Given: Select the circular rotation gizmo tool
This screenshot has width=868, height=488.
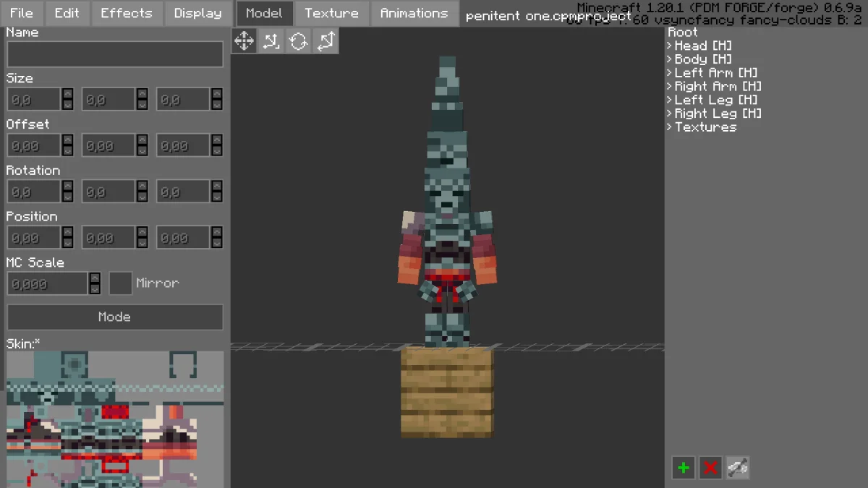Looking at the screenshot, I should pos(299,41).
